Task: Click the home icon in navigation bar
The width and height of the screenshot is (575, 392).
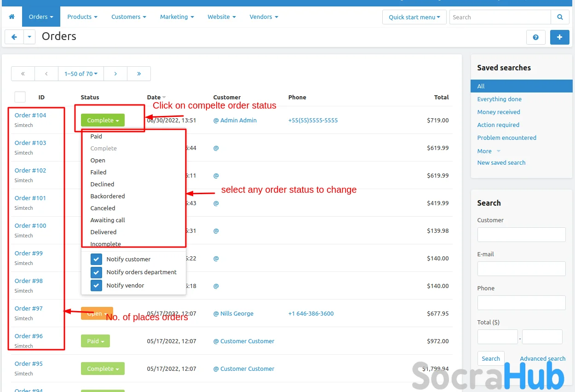Action: click(11, 17)
